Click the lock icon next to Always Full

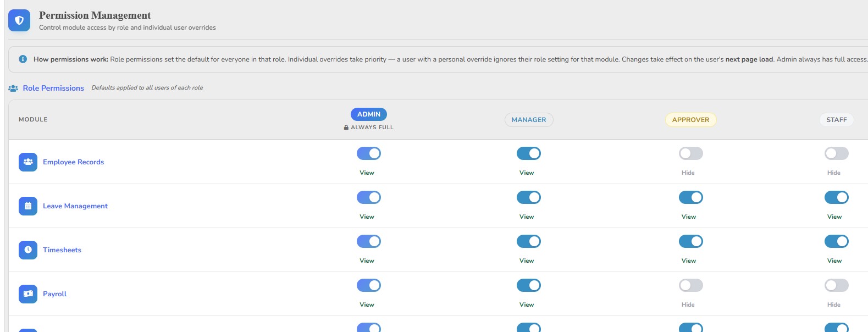pyautogui.click(x=346, y=128)
